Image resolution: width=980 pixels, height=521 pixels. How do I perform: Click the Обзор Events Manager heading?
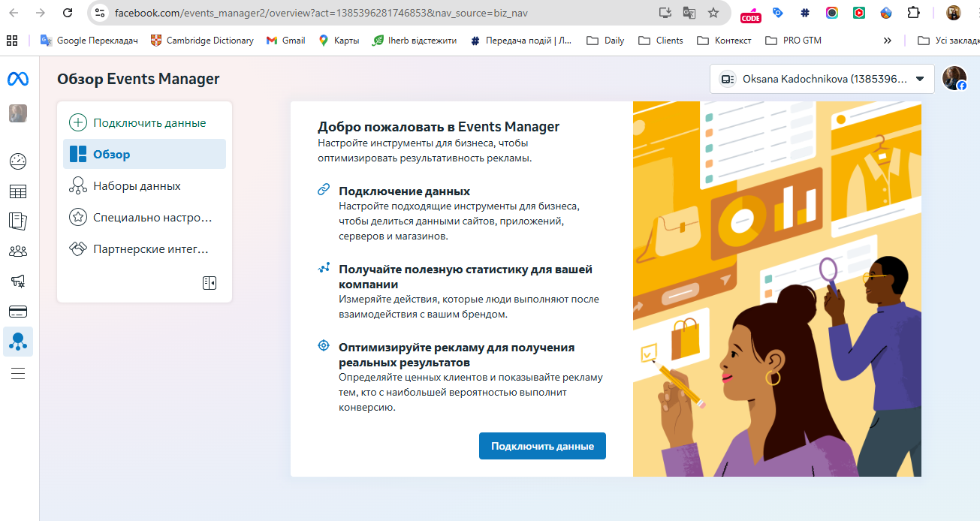coord(138,79)
